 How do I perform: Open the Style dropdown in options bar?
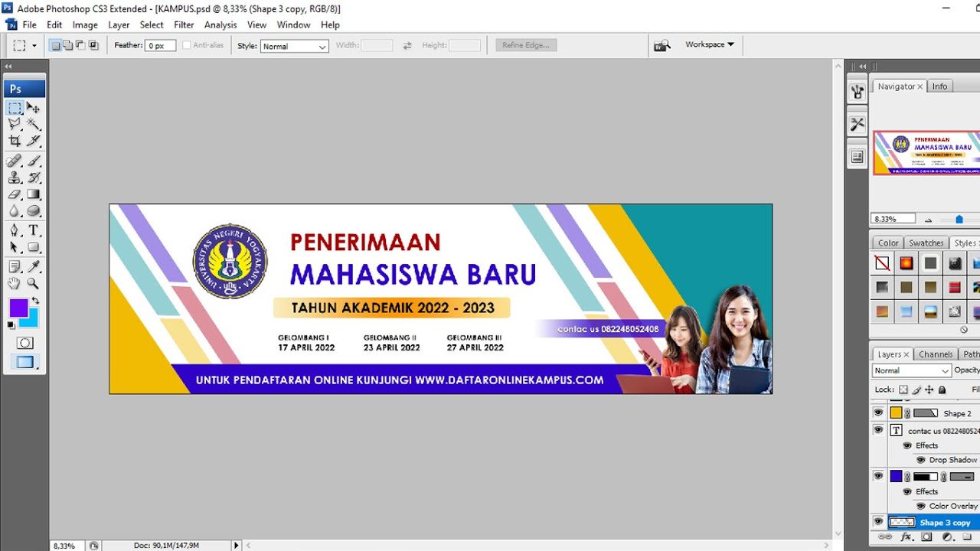pos(295,46)
